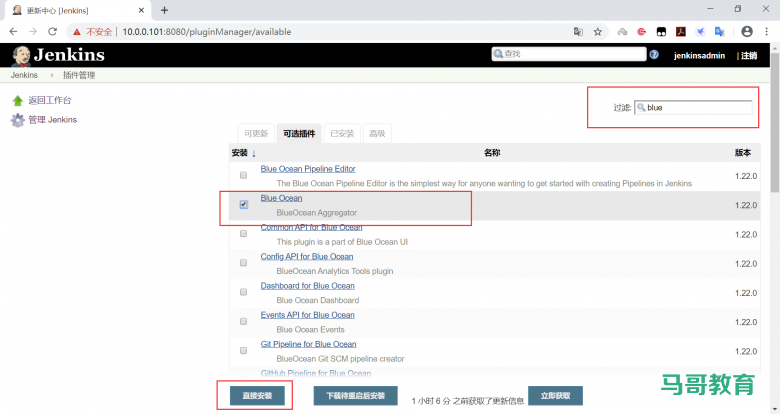Close the 更新中心 [Jenkins] browser tab
The width and height of the screenshot is (780, 414).
click(x=141, y=10)
